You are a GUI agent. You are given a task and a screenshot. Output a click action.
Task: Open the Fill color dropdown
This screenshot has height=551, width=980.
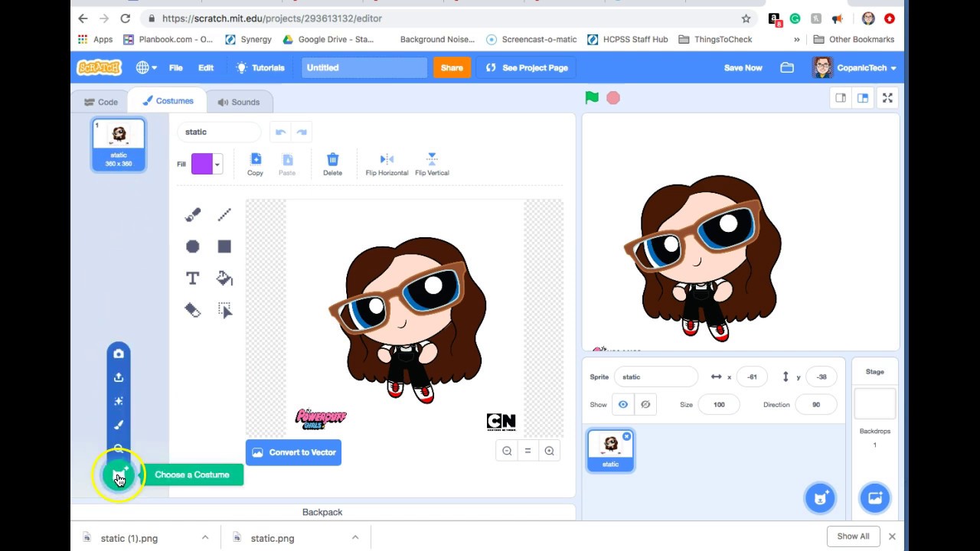(217, 164)
